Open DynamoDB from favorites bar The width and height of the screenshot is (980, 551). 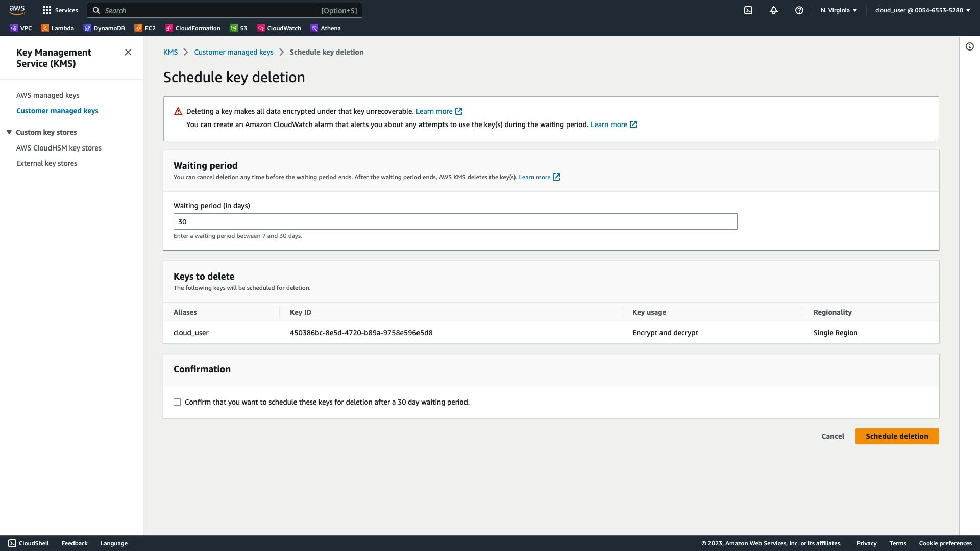pyautogui.click(x=104, y=28)
